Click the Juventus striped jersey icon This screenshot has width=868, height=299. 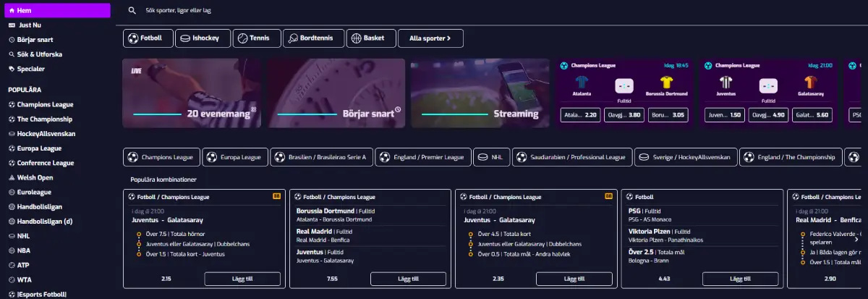[x=727, y=83]
